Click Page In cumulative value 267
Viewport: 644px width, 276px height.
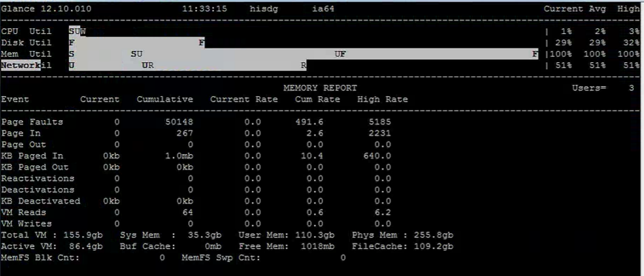click(x=185, y=133)
